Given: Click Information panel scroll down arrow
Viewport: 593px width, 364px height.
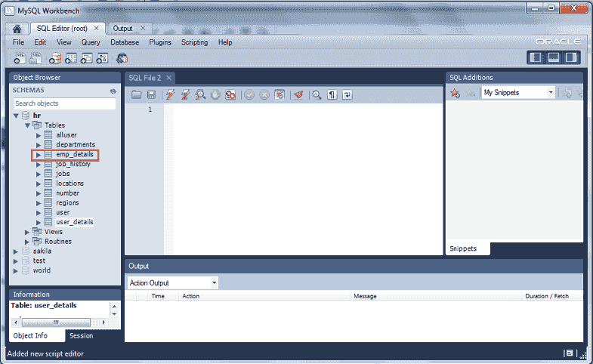Looking at the screenshot, I should coord(114,314).
